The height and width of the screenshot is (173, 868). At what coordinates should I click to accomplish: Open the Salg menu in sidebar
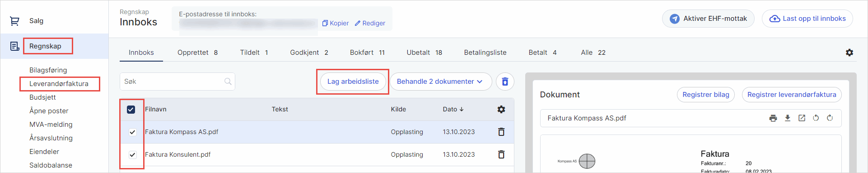click(36, 21)
